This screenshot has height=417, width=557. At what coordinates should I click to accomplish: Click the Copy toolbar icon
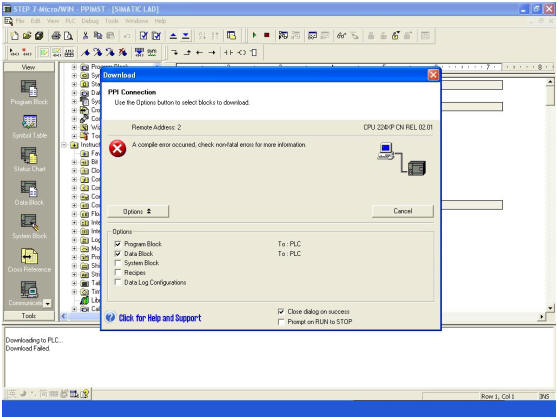(x=98, y=36)
